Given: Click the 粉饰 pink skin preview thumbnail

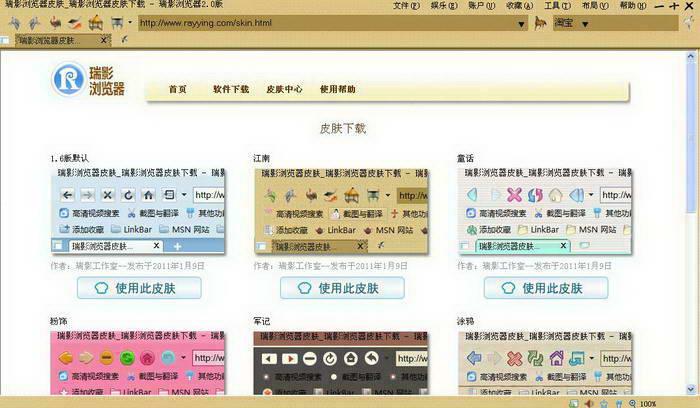Looking at the screenshot, I should (138, 363).
